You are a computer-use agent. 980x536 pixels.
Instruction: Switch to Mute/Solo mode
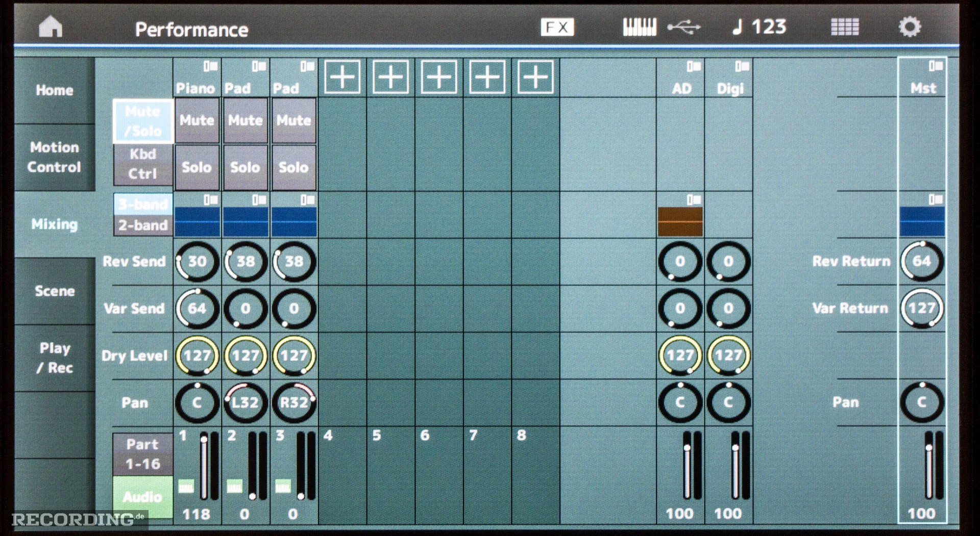tap(143, 121)
